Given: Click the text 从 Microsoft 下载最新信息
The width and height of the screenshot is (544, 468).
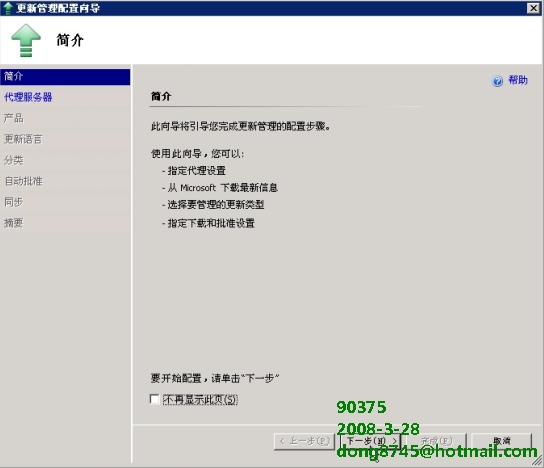Looking at the screenshot, I should (222, 188).
